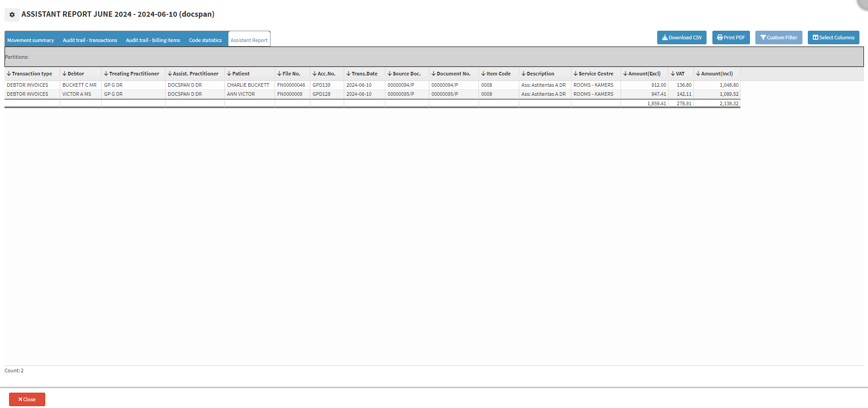The image size is (868, 408).
Task: Click the Amount(Incl) sort arrow
Action: pos(698,74)
